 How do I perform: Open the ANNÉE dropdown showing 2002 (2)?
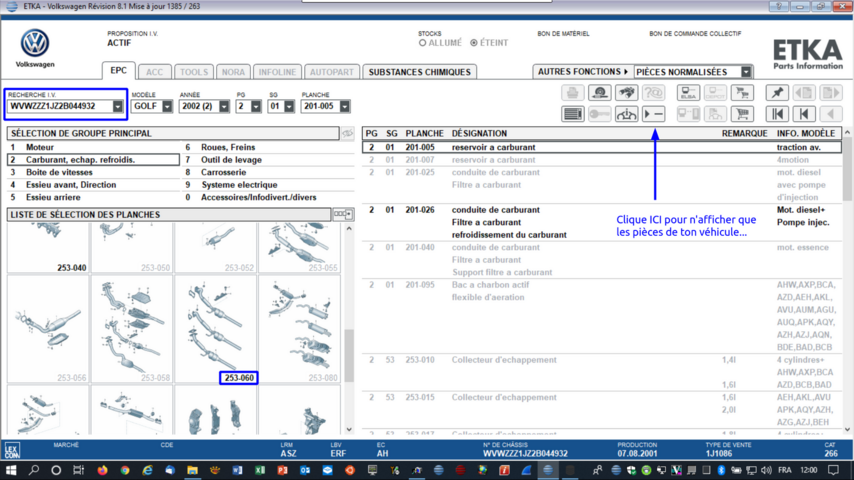[224, 107]
